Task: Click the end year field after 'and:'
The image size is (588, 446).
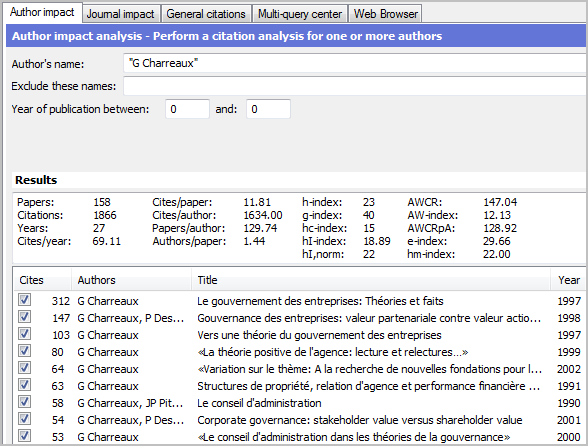Action: (x=268, y=109)
